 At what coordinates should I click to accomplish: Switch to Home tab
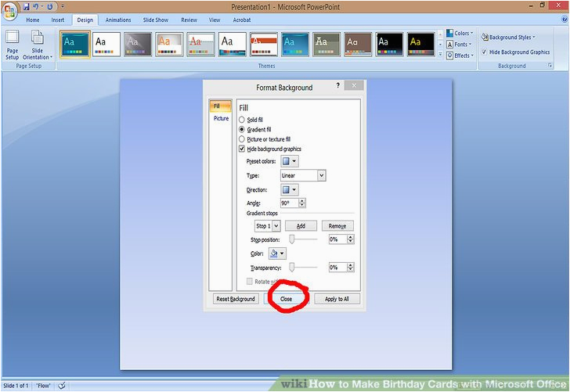pos(33,20)
